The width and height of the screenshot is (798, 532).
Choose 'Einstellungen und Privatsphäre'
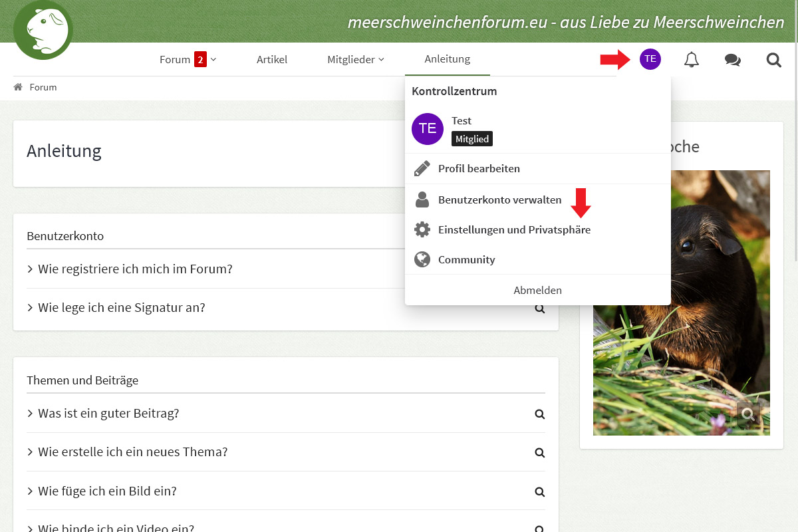[514, 229]
